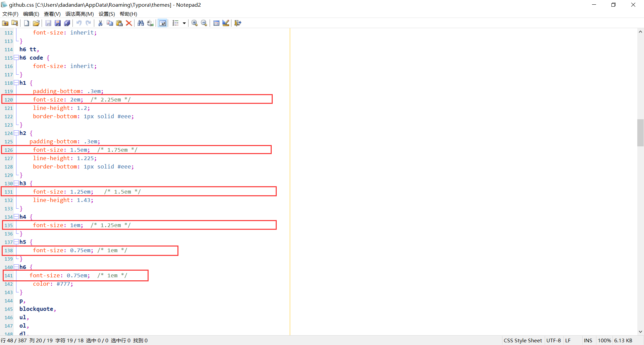This screenshot has width=644, height=345.
Task: Open the 文件(F) menu
Action: 10,14
